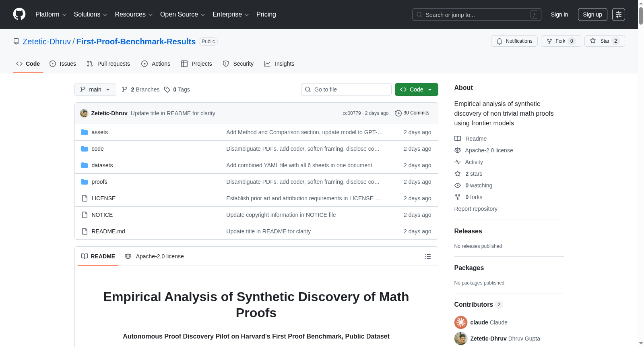Switch to the Issues tab
Viewport: 644px width, 347px height.
63,64
